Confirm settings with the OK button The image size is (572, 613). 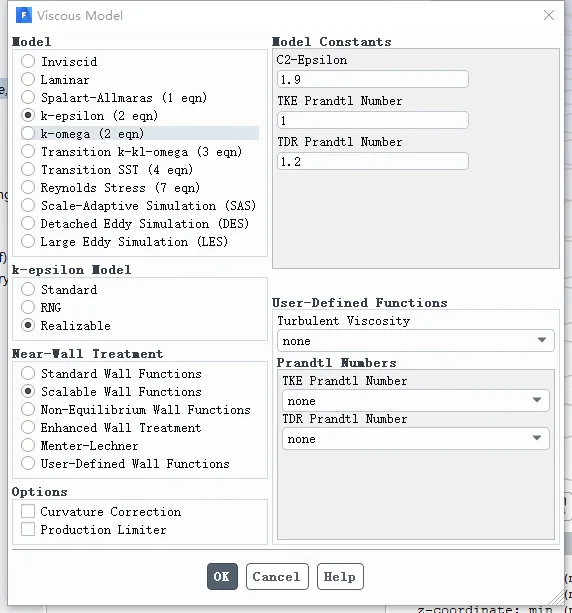pyautogui.click(x=222, y=576)
